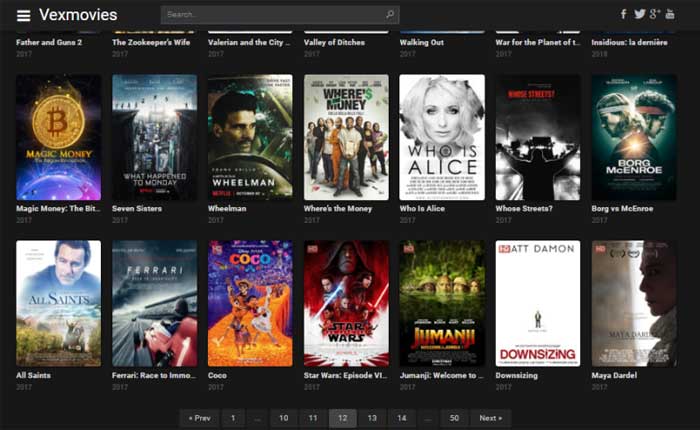700x430 pixels.
Task: Go to page 1
Action: [x=233, y=418]
